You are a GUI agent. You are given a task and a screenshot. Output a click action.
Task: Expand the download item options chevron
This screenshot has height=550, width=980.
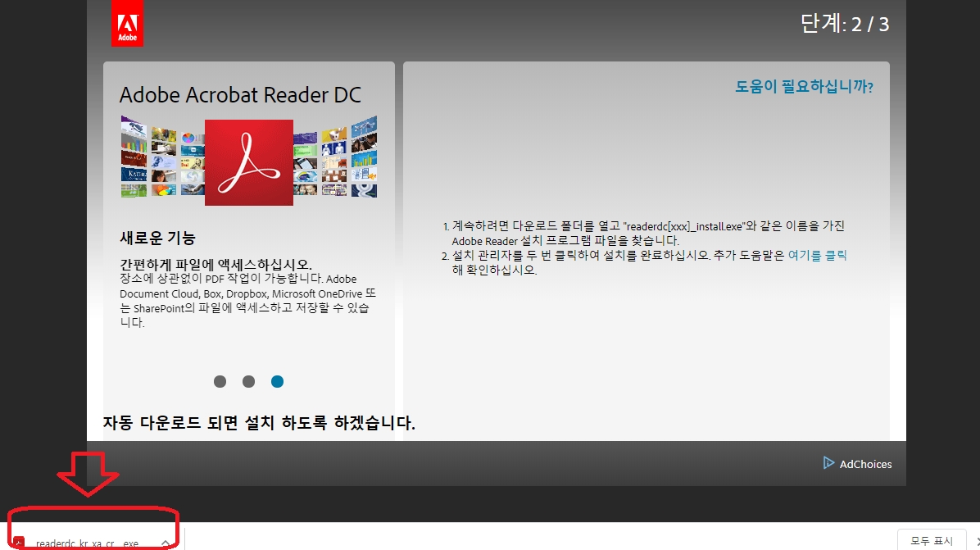point(166,543)
